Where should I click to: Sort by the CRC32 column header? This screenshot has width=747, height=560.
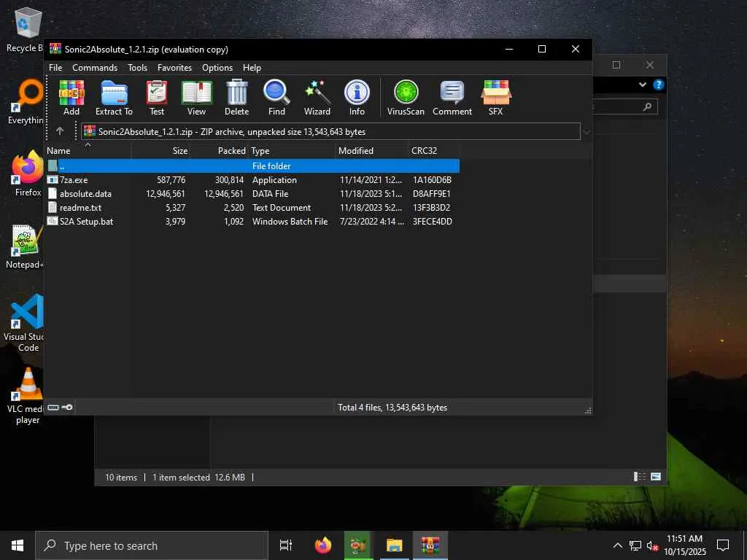pyautogui.click(x=433, y=150)
